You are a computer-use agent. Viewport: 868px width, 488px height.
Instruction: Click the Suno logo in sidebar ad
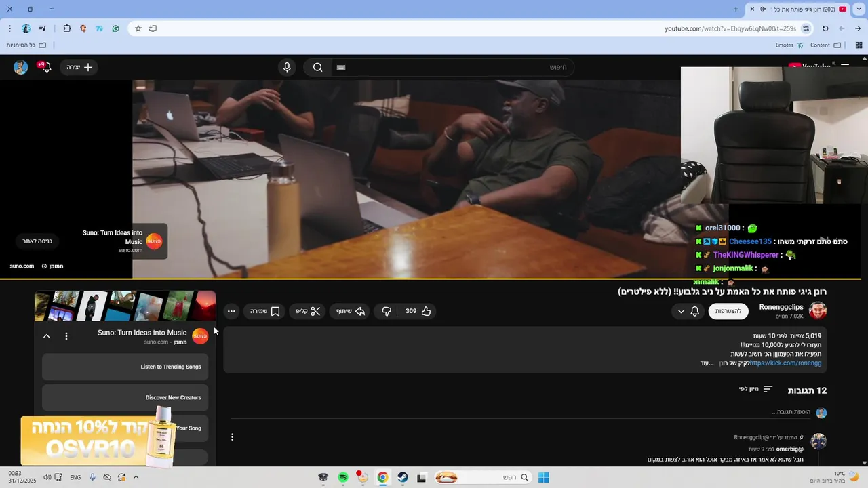tap(200, 336)
